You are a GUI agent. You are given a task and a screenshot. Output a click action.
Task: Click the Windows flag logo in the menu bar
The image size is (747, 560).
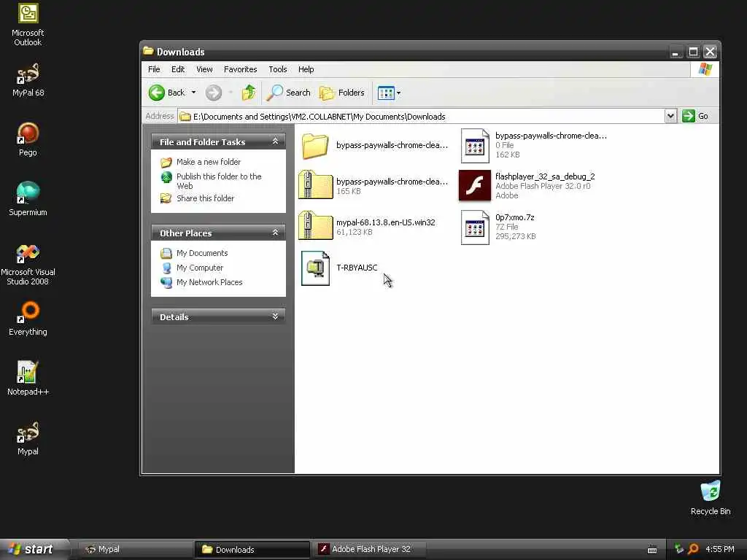tap(705, 69)
